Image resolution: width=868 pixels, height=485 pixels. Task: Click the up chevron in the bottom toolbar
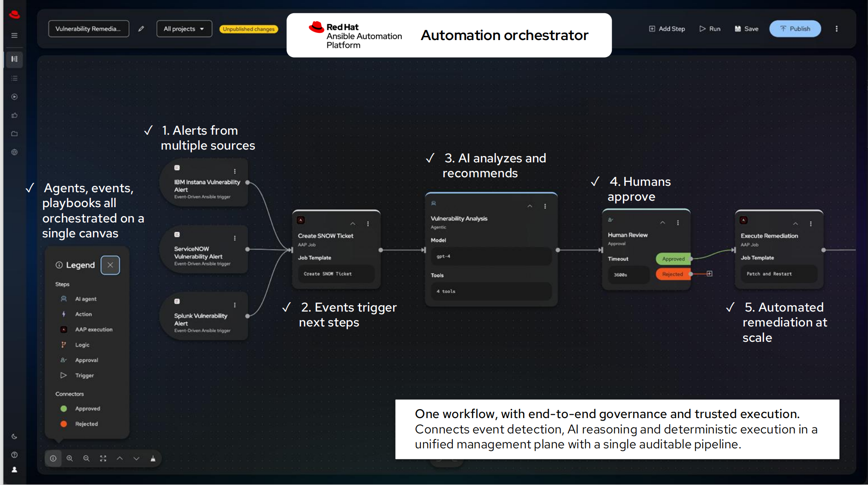click(x=120, y=459)
